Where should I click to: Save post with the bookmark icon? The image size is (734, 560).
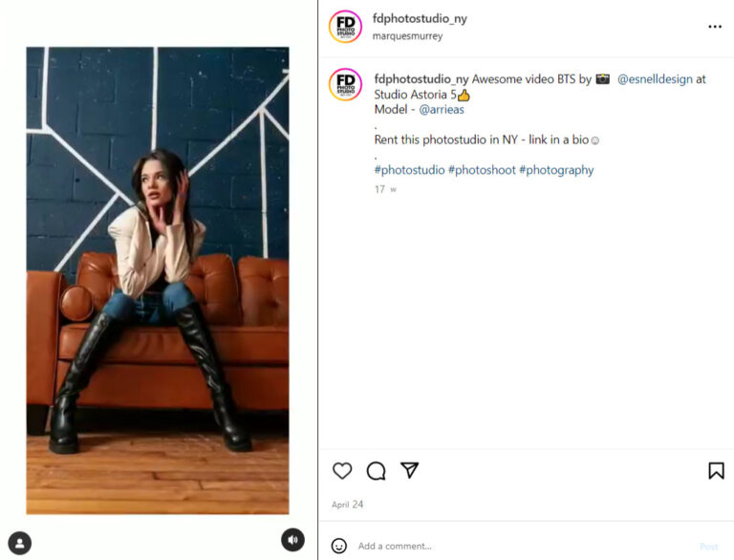[716, 470]
